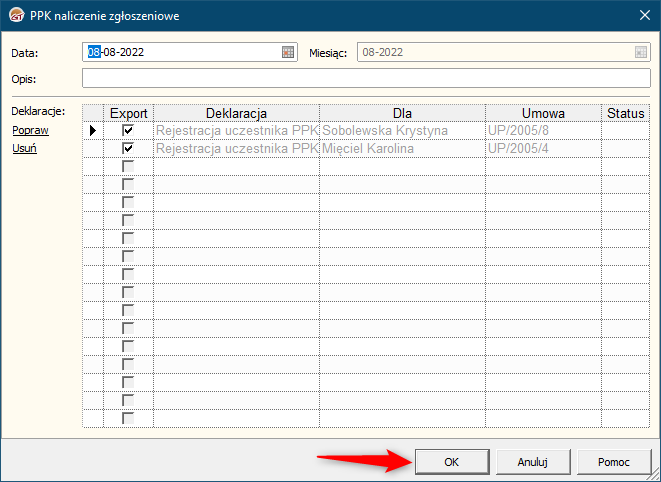
Task: Close the PPK naliczenie zgłoszeniowe dialog
Action: [x=645, y=16]
